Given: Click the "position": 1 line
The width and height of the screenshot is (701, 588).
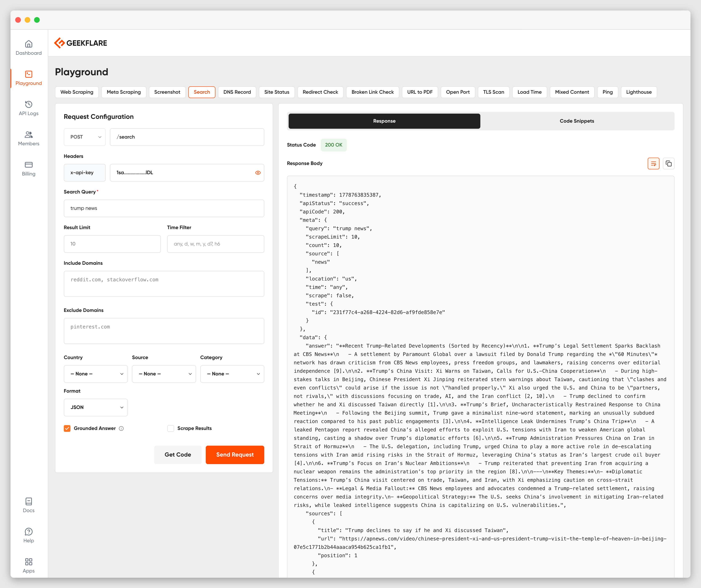Looking at the screenshot, I should click(x=337, y=556).
